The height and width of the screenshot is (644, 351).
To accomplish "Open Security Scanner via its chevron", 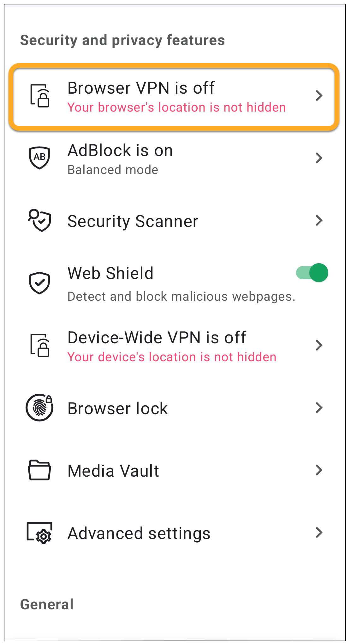I will point(319,220).
